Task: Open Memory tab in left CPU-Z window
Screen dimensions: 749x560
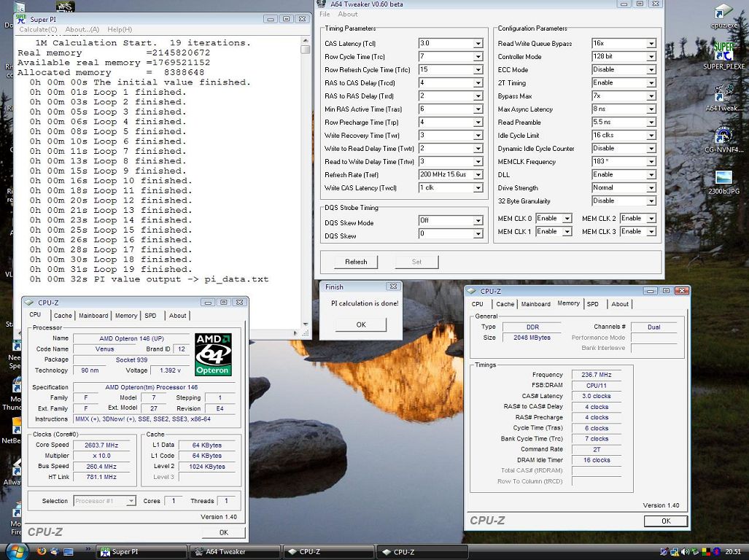Action: tap(126, 316)
